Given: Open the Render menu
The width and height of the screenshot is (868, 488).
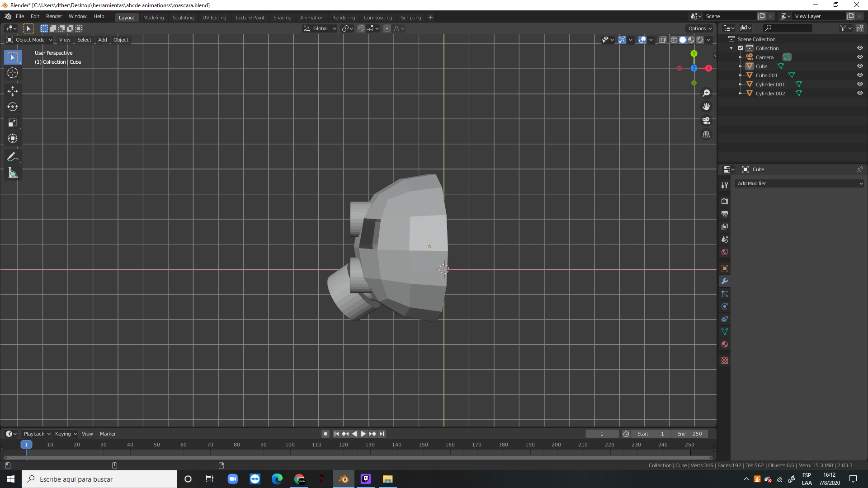Looking at the screenshot, I should coord(54,16).
